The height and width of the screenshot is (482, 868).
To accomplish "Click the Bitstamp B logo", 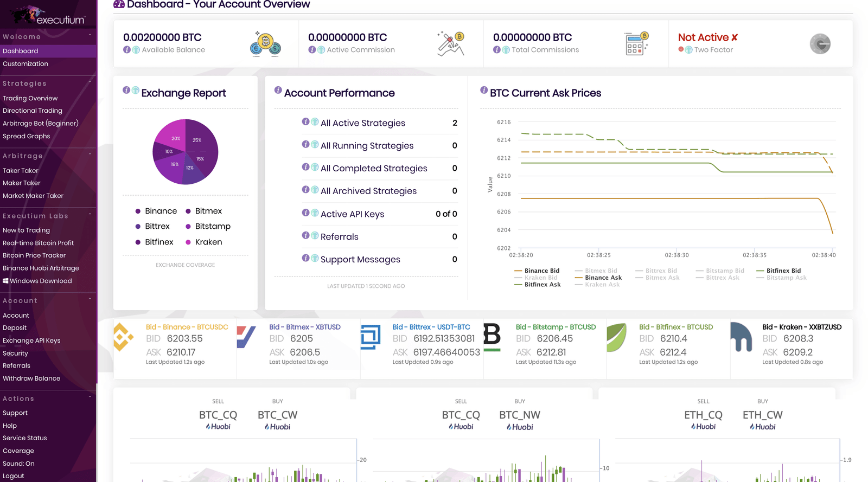I will point(492,336).
